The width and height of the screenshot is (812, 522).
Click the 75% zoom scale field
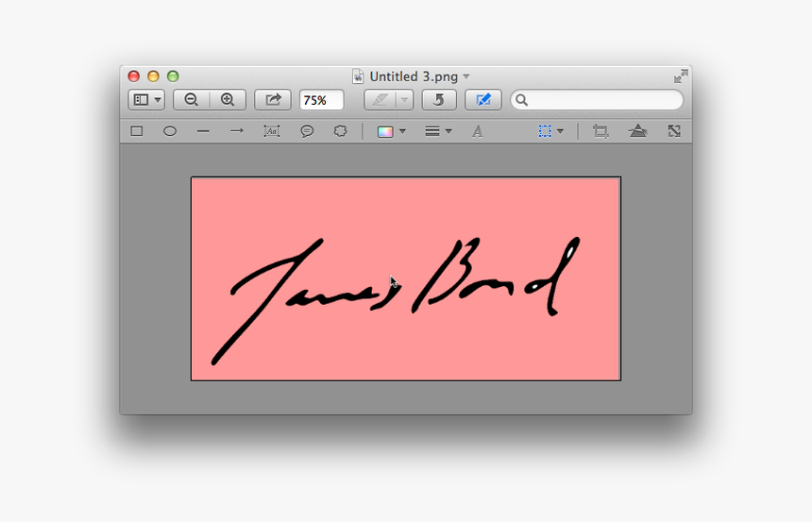(322, 100)
